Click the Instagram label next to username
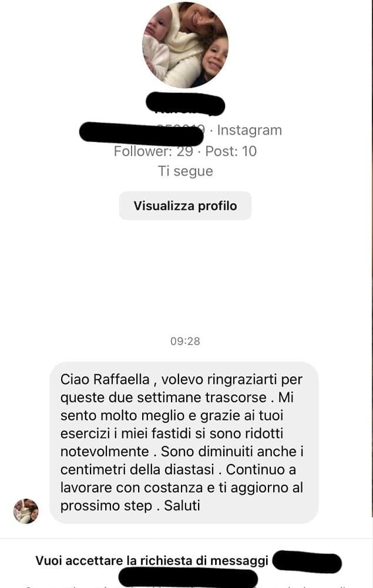 tap(250, 130)
